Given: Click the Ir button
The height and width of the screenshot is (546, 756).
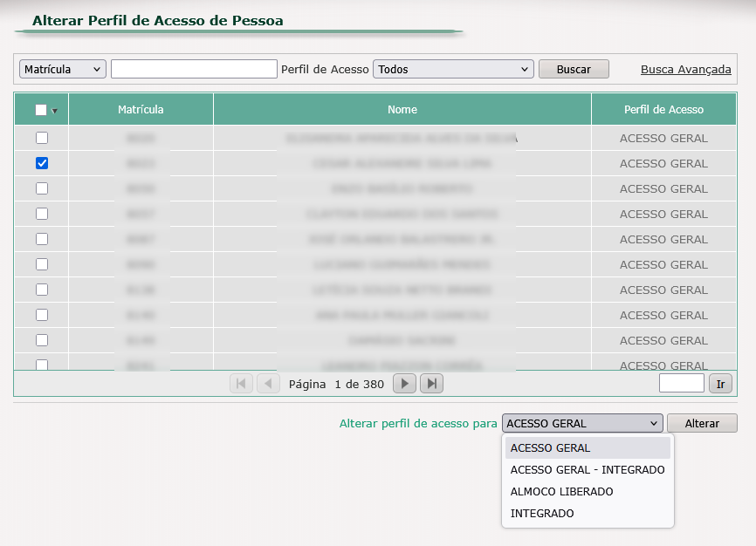Looking at the screenshot, I should [720, 384].
